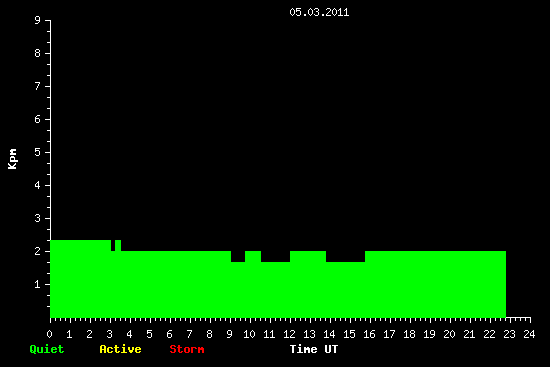Screen dimensions: 550x367
Task: Click the narrow black notch after hour 3
Action: (x=113, y=245)
